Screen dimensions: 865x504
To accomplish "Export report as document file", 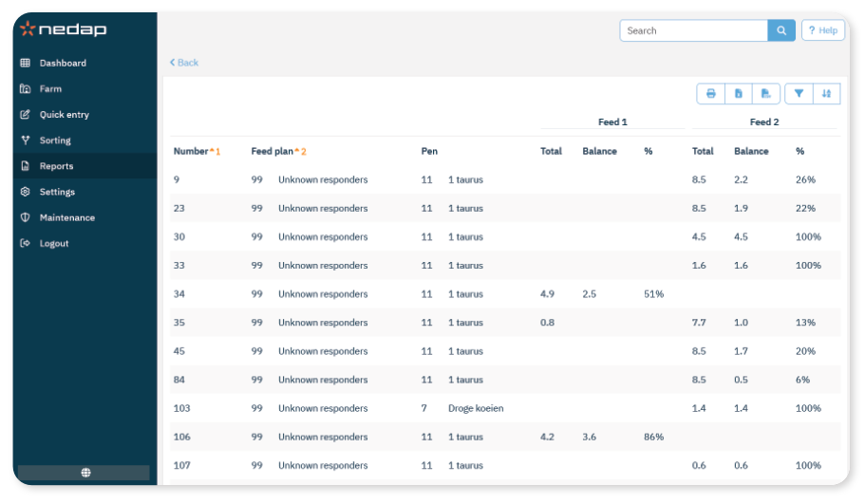I will tap(738, 94).
